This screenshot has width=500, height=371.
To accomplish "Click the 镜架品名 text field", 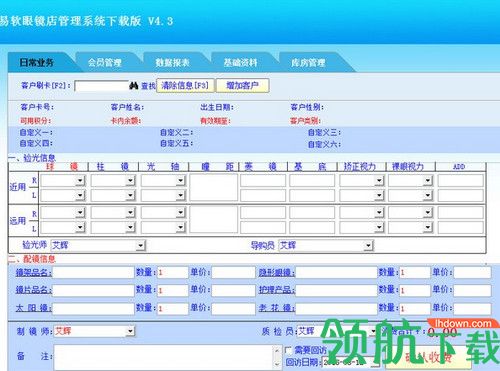I will (x=93, y=273).
